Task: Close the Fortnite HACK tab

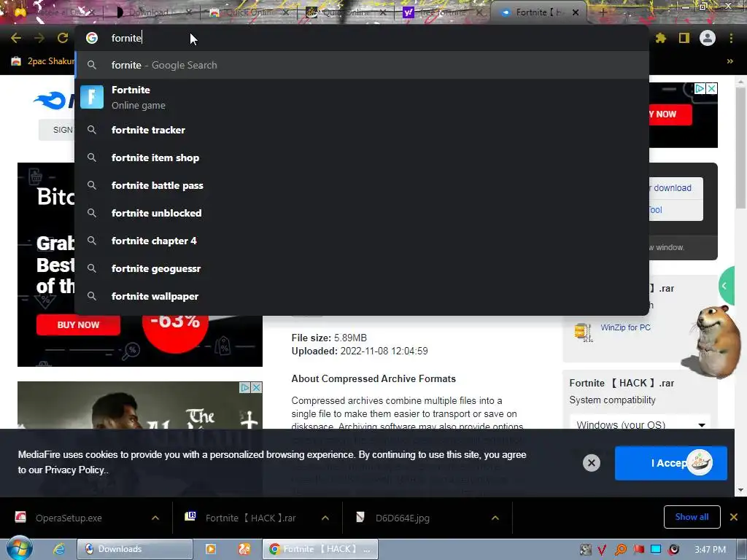Action: point(576,12)
